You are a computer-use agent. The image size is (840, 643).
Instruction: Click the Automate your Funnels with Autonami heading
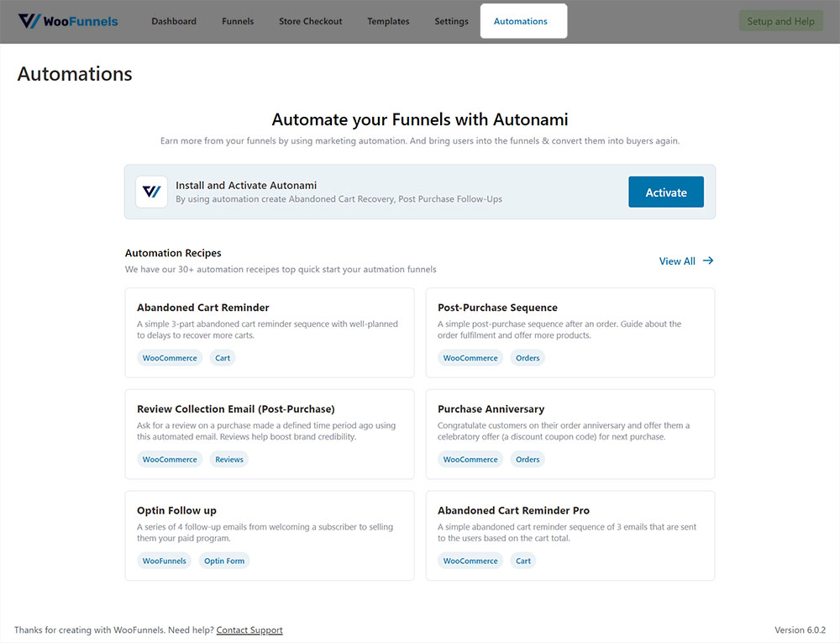[x=420, y=119]
